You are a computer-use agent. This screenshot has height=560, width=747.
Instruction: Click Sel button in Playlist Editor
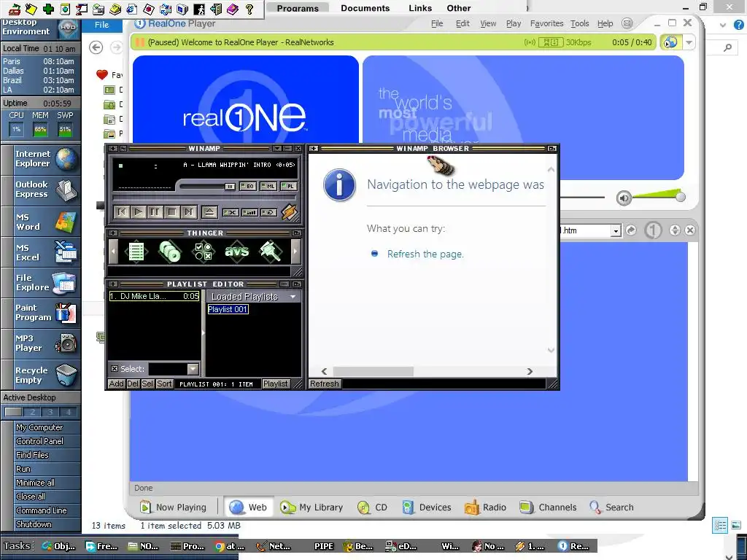147,384
